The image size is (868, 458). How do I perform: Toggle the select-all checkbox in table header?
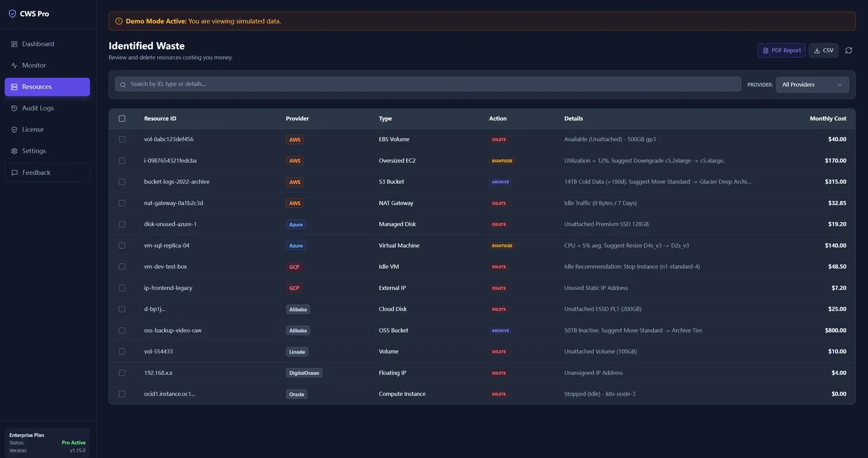(122, 118)
